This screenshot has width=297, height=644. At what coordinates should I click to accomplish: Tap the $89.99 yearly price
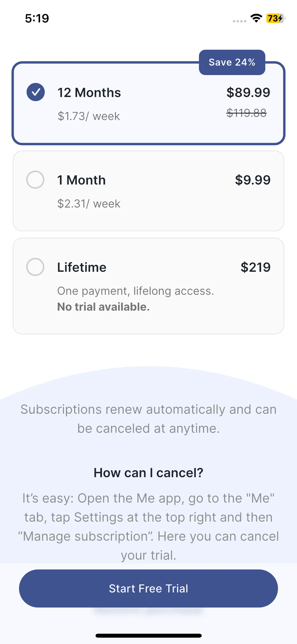(x=248, y=93)
